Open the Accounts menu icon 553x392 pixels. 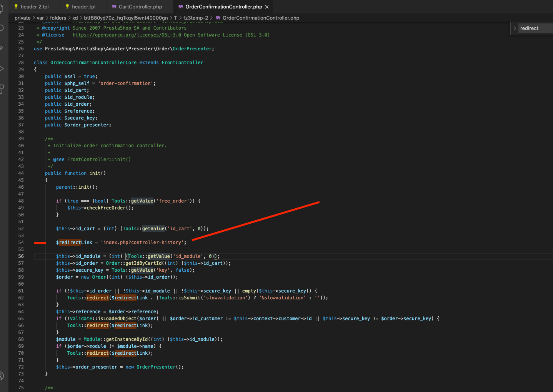[2, 376]
